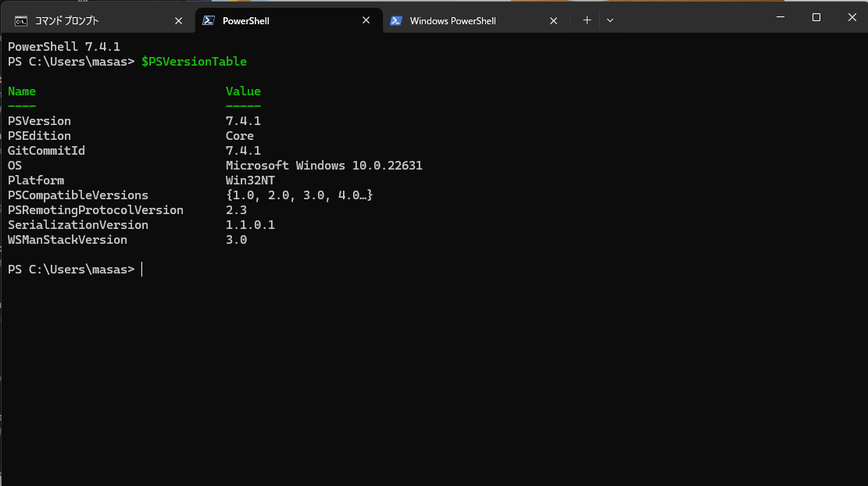Open a new terminal tab with plus button
868x486 pixels.
(x=587, y=20)
